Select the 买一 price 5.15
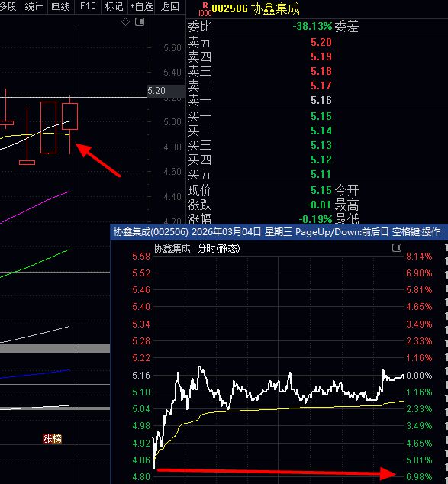This screenshot has width=448, height=484. [321, 116]
